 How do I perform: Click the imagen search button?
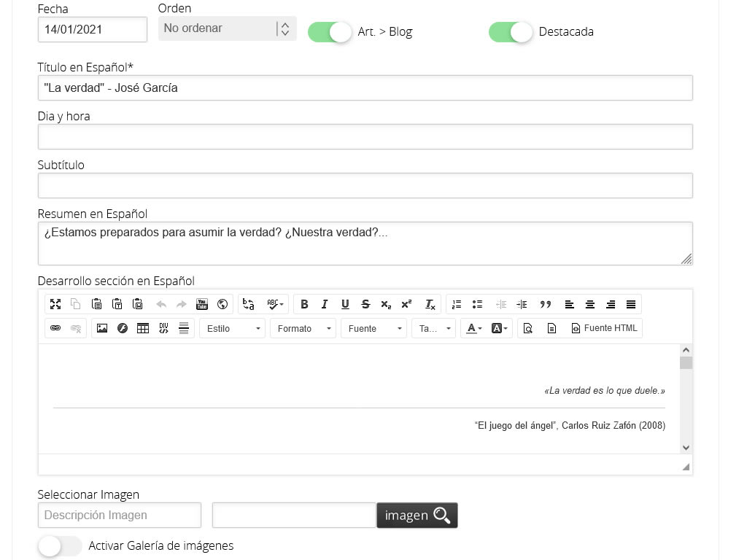coord(417,516)
